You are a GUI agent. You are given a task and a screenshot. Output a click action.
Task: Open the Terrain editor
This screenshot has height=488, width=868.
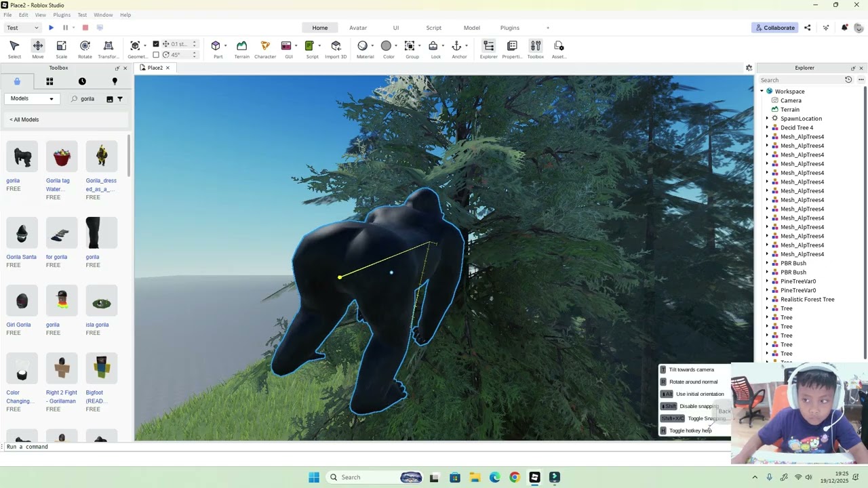[x=241, y=49]
